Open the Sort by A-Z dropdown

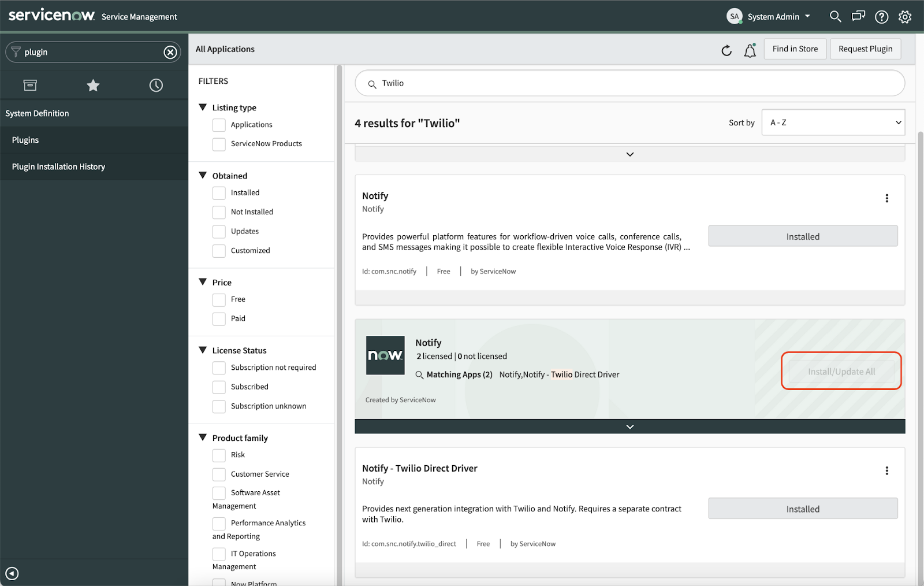pyautogui.click(x=833, y=122)
